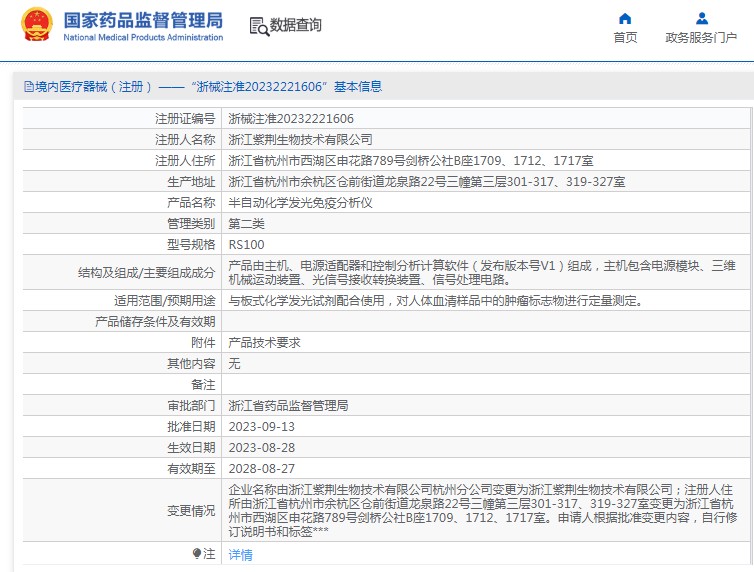Open the 详情 details link
The height and width of the screenshot is (572, 754).
240,554
